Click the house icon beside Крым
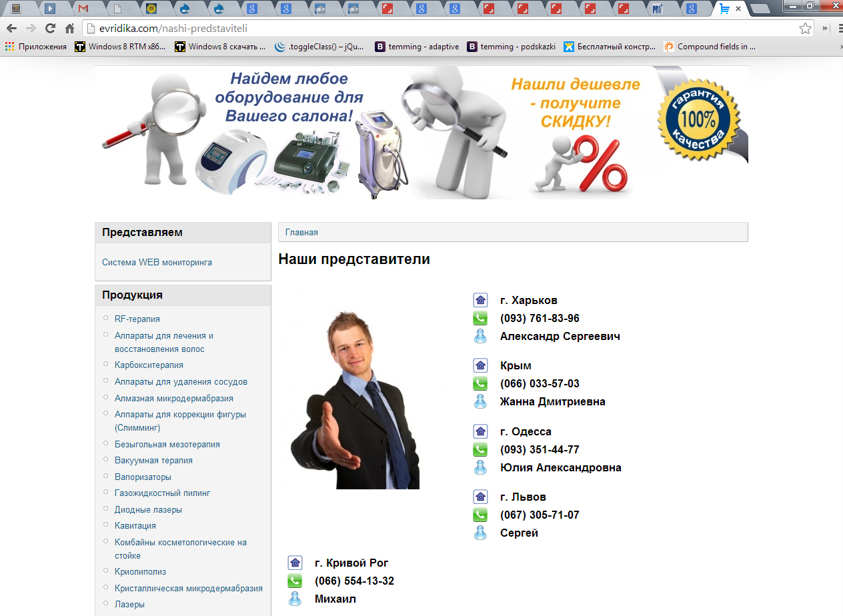This screenshot has height=616, width=843. click(x=480, y=365)
